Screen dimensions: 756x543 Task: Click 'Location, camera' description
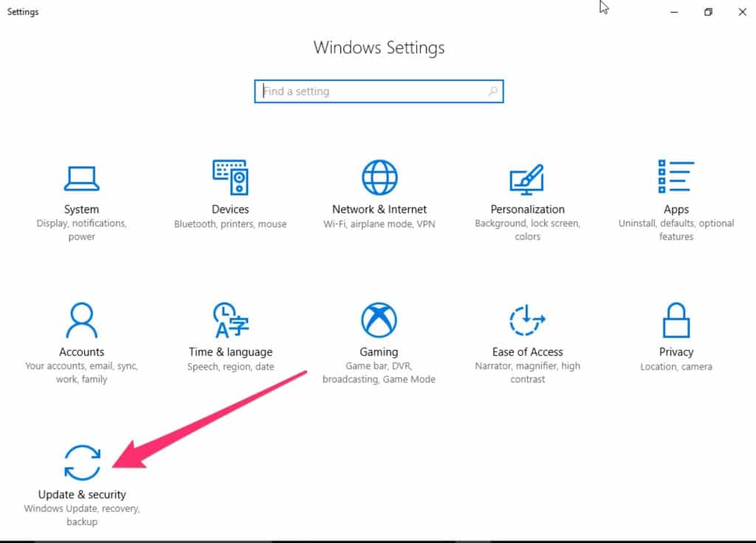[x=676, y=367]
